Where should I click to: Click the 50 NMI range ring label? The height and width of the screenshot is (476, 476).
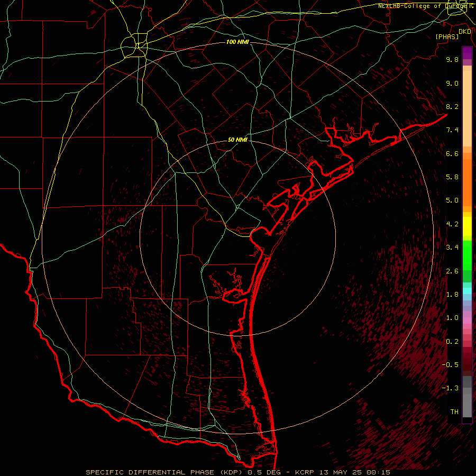237,140
